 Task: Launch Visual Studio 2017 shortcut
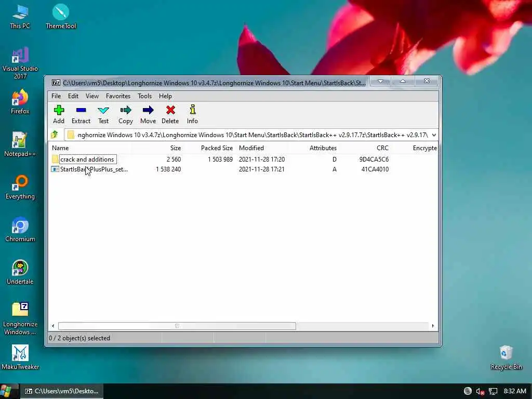20,63
